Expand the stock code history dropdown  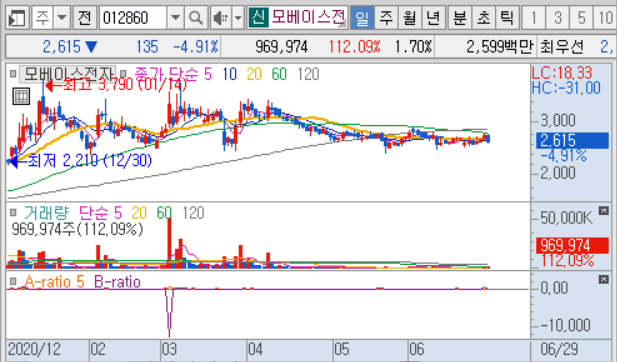[175, 18]
